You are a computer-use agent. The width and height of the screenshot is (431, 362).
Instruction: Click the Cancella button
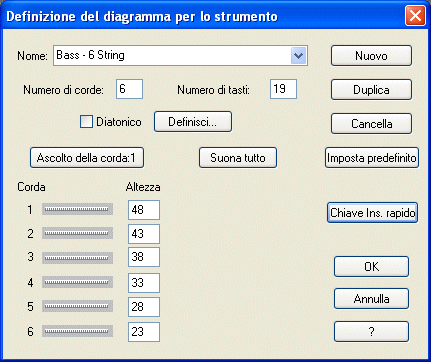(x=371, y=124)
